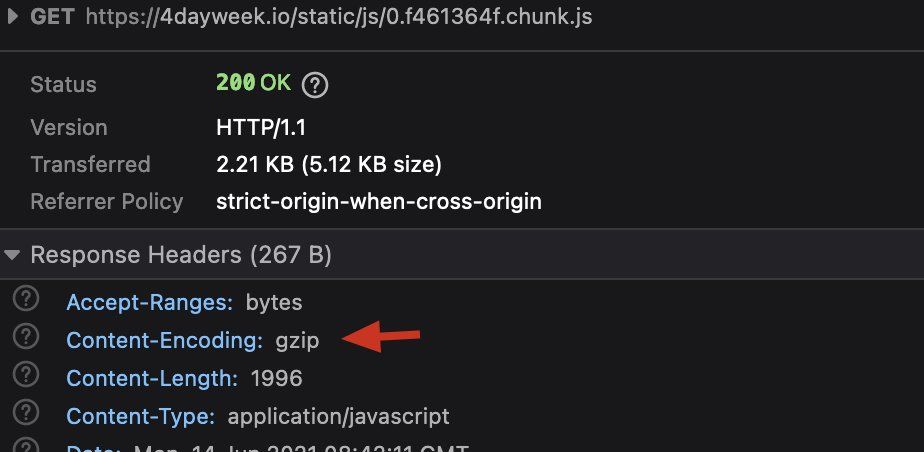Image resolution: width=924 pixels, height=452 pixels.
Task: Click the Content-Encoding header name
Action: click(164, 340)
